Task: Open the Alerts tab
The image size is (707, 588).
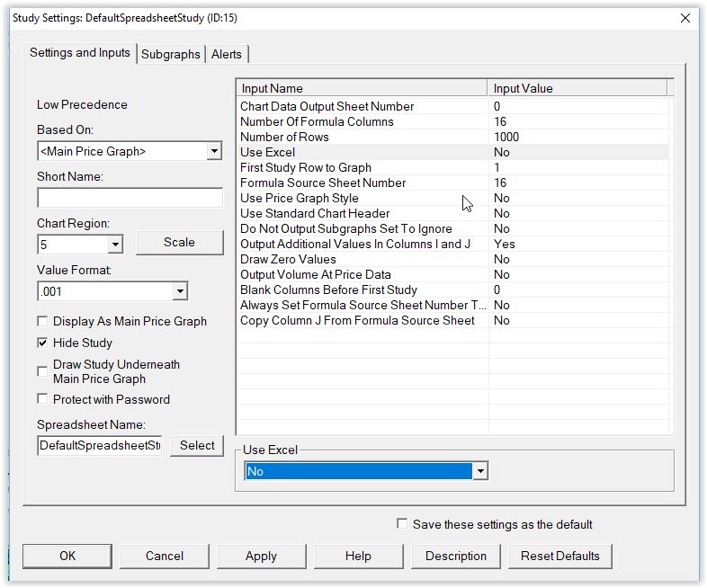Action: 227,55
